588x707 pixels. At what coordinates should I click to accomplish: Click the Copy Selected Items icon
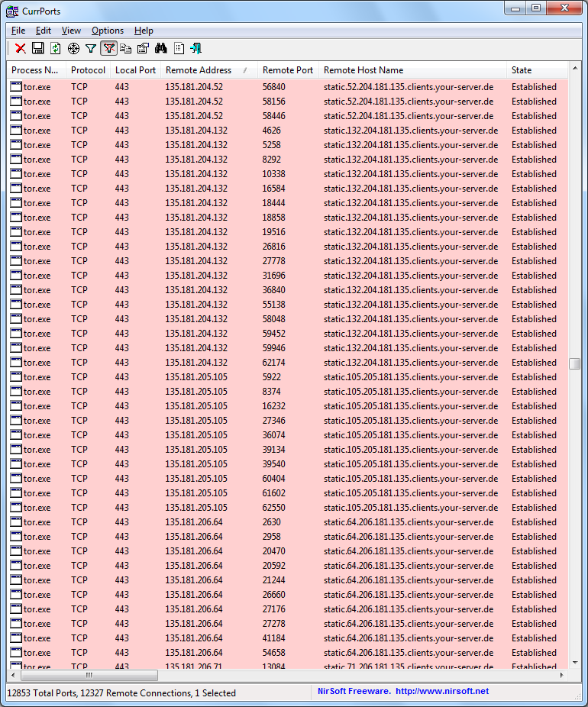(126, 48)
